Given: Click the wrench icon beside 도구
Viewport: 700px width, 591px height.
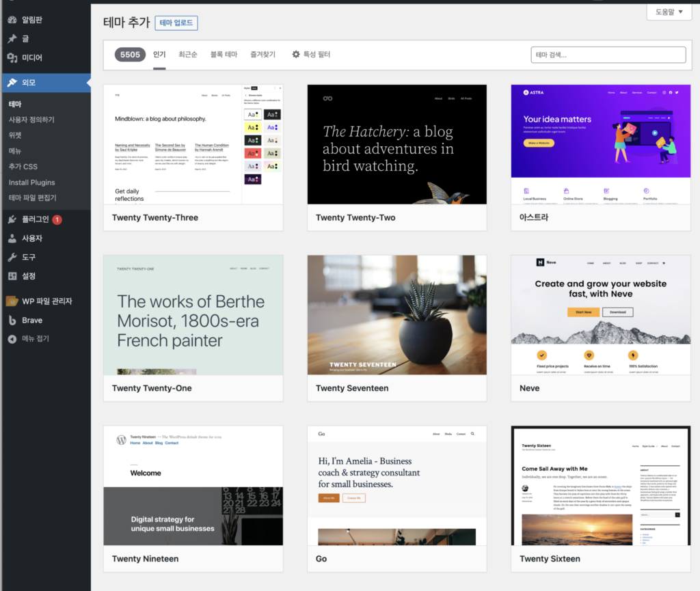Looking at the screenshot, I should (x=12, y=258).
